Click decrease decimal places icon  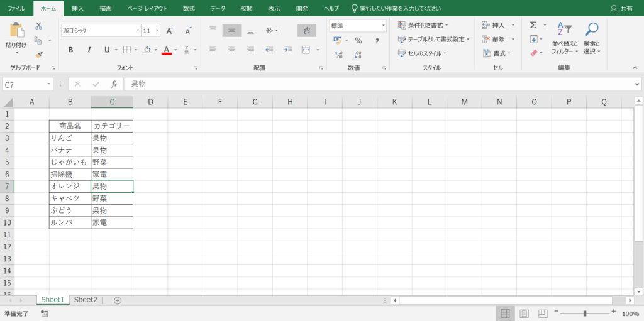click(x=358, y=55)
